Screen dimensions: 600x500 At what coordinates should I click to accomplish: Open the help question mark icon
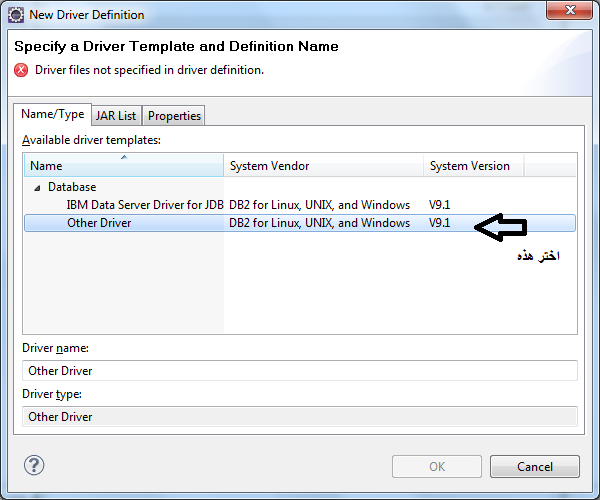[34, 465]
